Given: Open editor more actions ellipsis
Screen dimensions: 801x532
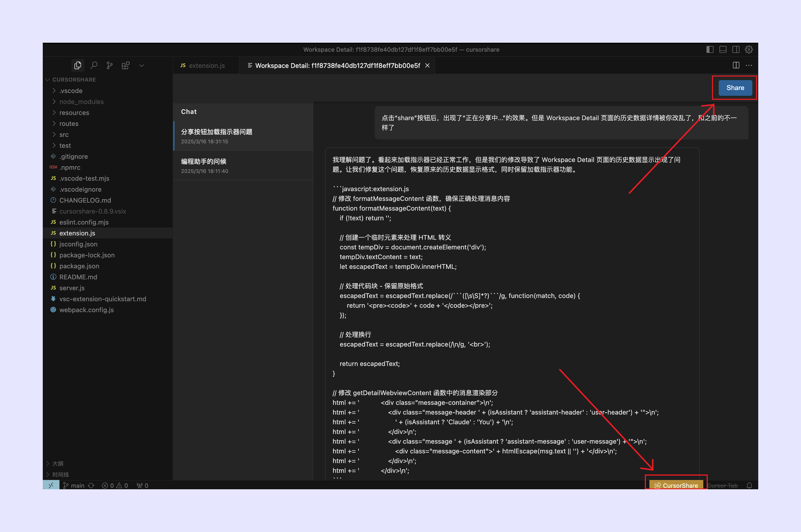Looking at the screenshot, I should pos(749,65).
